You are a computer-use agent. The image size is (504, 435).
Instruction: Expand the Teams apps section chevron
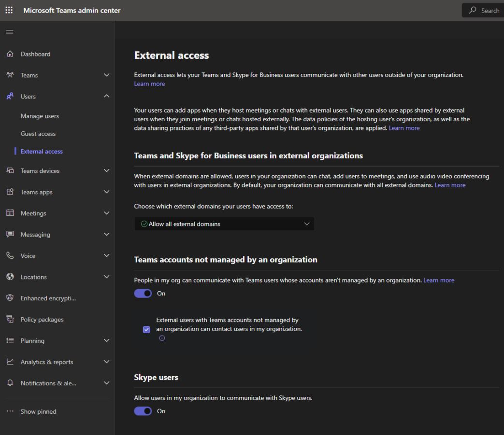(106, 192)
